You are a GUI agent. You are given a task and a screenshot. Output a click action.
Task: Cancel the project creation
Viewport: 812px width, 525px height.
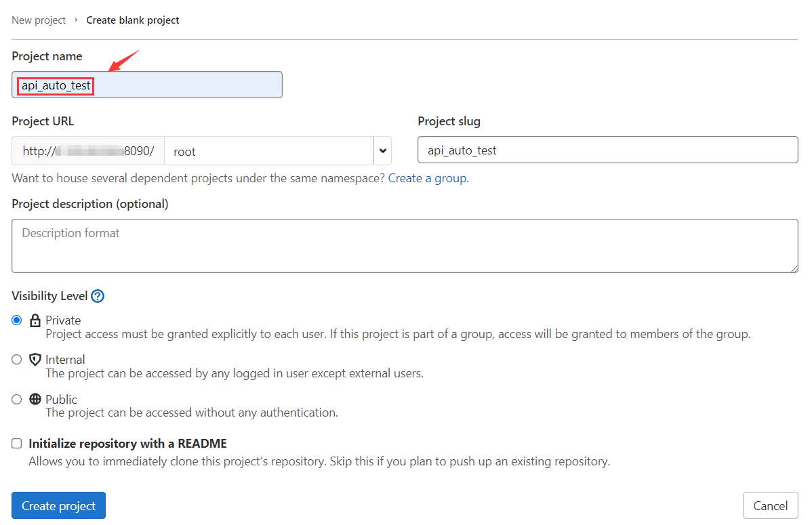(x=770, y=505)
